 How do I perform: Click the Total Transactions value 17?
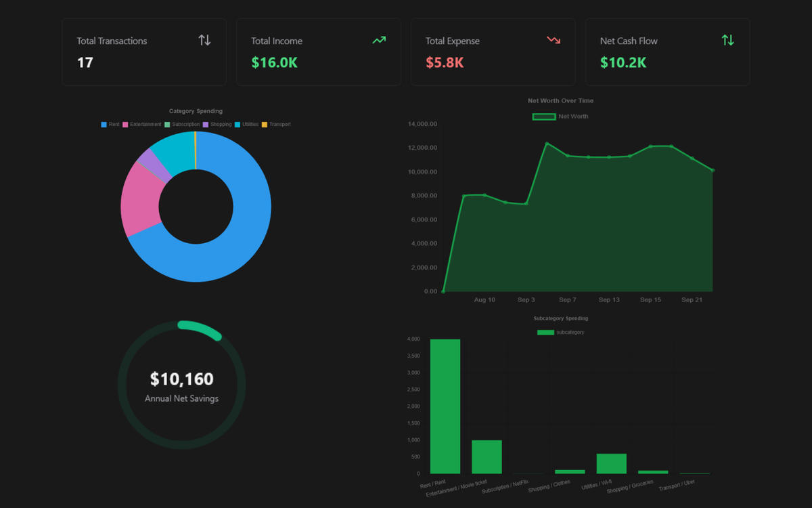coord(85,62)
